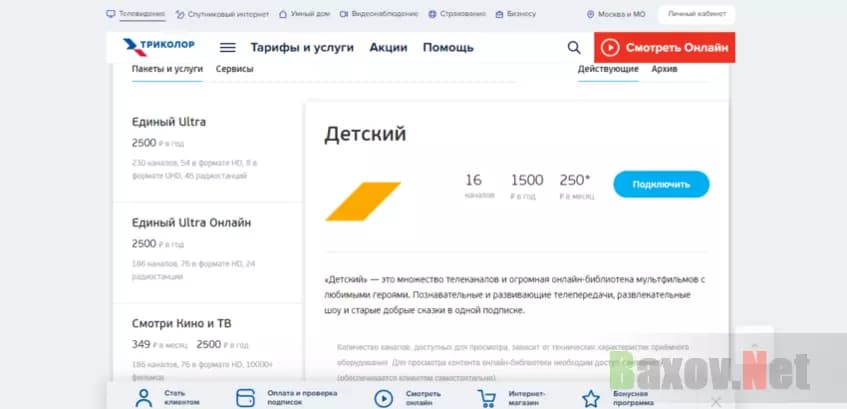Open Тарифы и услуги menu

click(302, 48)
